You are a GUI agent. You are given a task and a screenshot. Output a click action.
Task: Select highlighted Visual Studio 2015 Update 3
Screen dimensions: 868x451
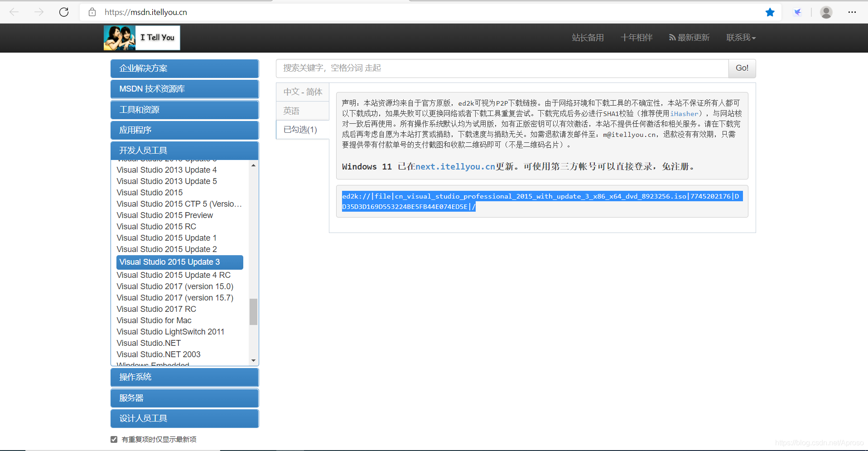point(180,262)
